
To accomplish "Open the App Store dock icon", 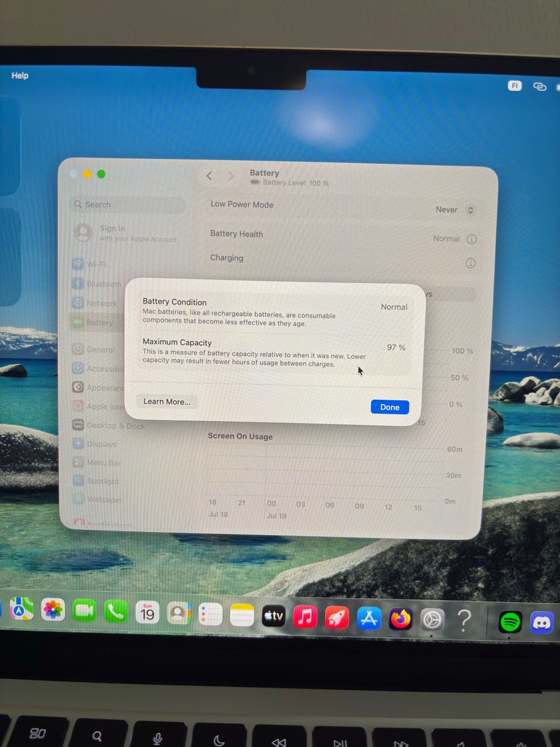I will (x=369, y=618).
